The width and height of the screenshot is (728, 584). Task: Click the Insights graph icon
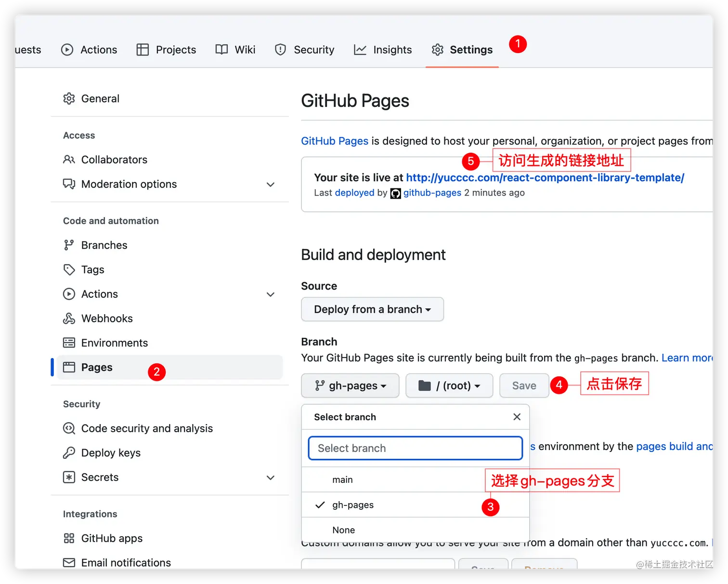pyautogui.click(x=360, y=50)
